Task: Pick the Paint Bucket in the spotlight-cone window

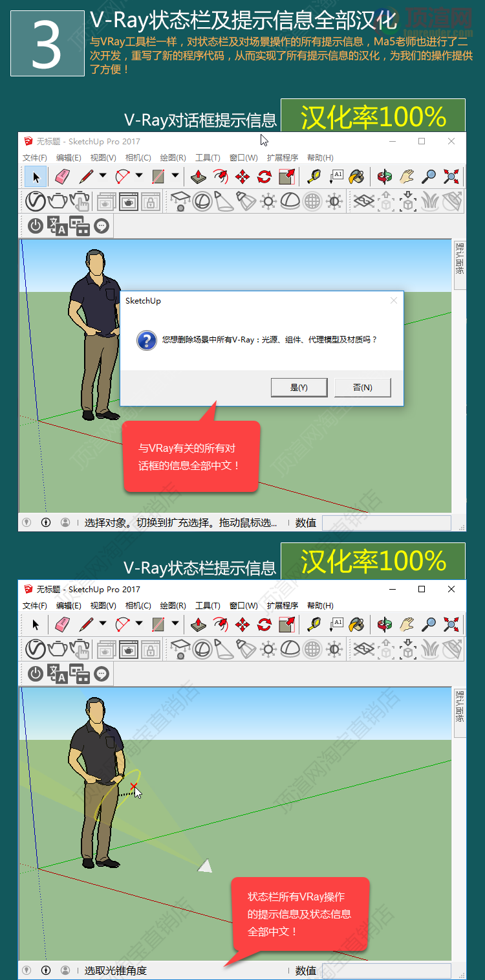Action: tap(356, 624)
